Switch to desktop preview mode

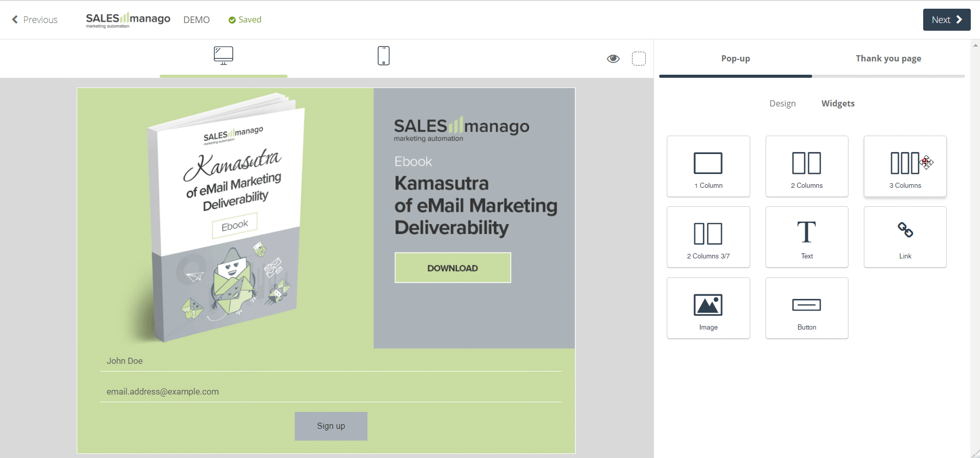(x=223, y=56)
